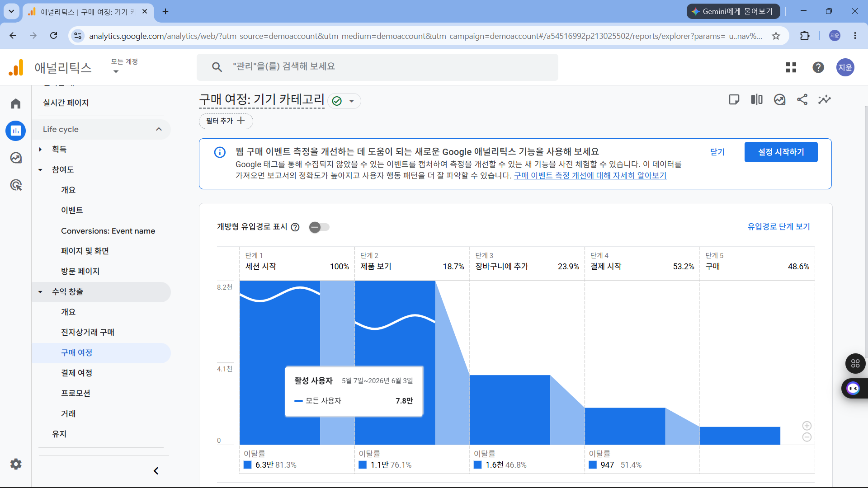
Task: Open the Chrome tab search dropdown
Action: [x=11, y=11]
